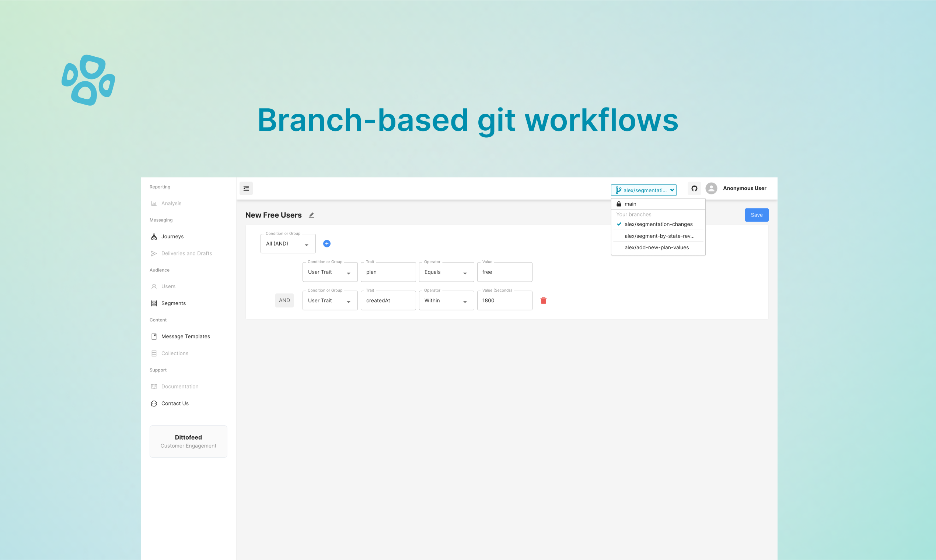Click the Audience section label
Viewport: 936px width, 560px height.
[x=159, y=270]
